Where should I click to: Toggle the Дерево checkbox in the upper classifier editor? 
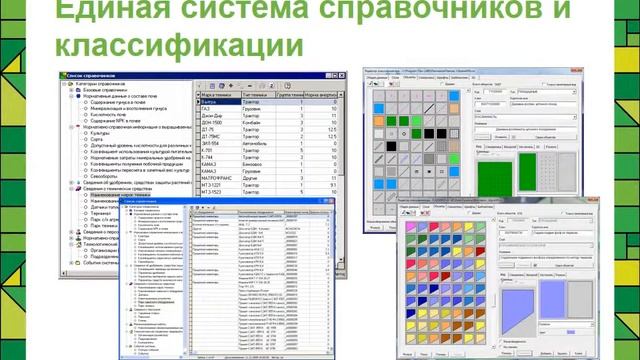pos(442,84)
